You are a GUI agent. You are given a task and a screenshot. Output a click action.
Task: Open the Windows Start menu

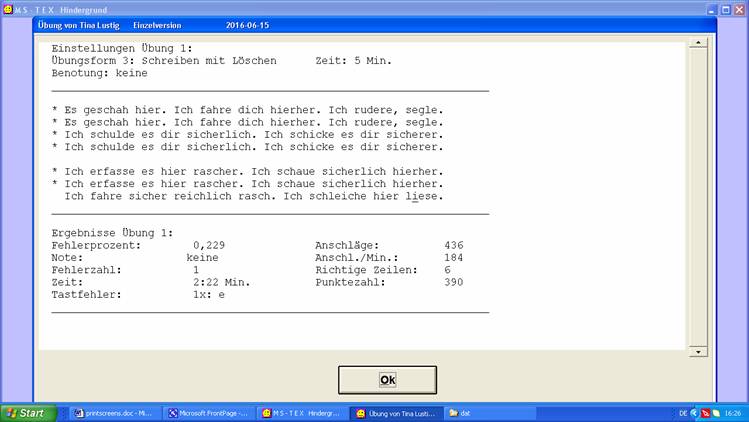(x=28, y=412)
